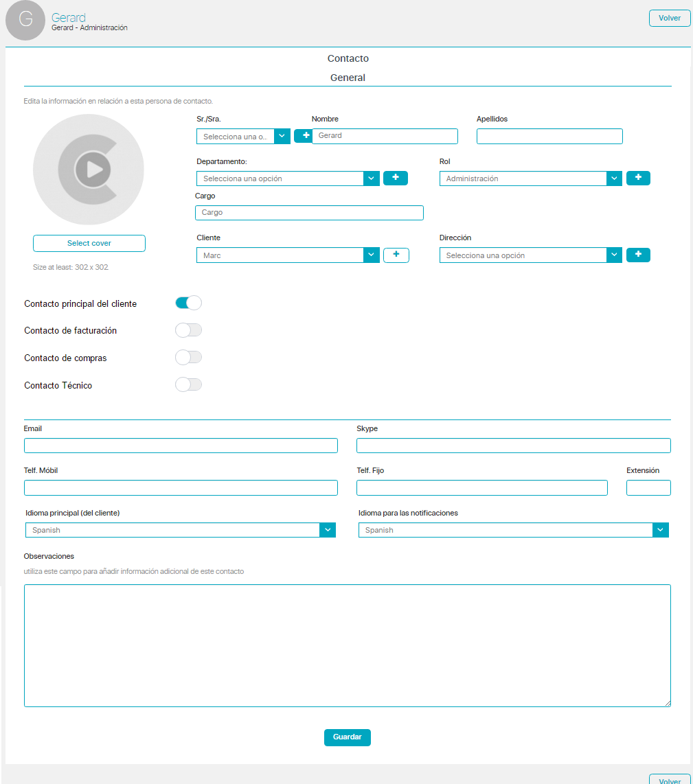Focus the Telf. Móbil input field
Screen dimensions: 693x784
[x=181, y=487]
